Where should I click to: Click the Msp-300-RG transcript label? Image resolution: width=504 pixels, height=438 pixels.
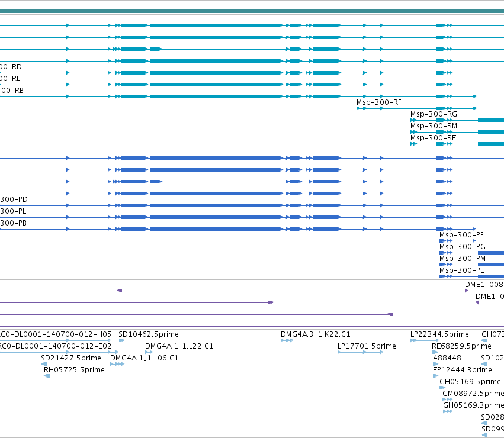click(x=434, y=114)
